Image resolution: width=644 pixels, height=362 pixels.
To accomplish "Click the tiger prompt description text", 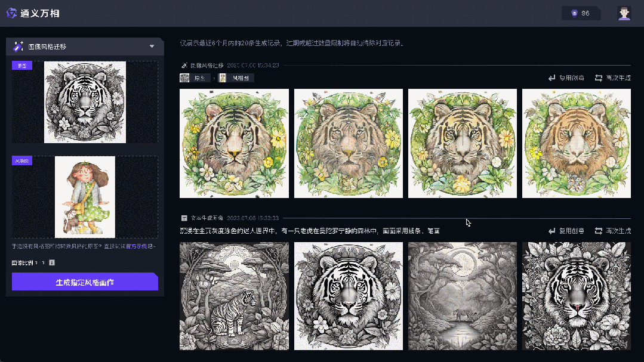I will (310, 231).
